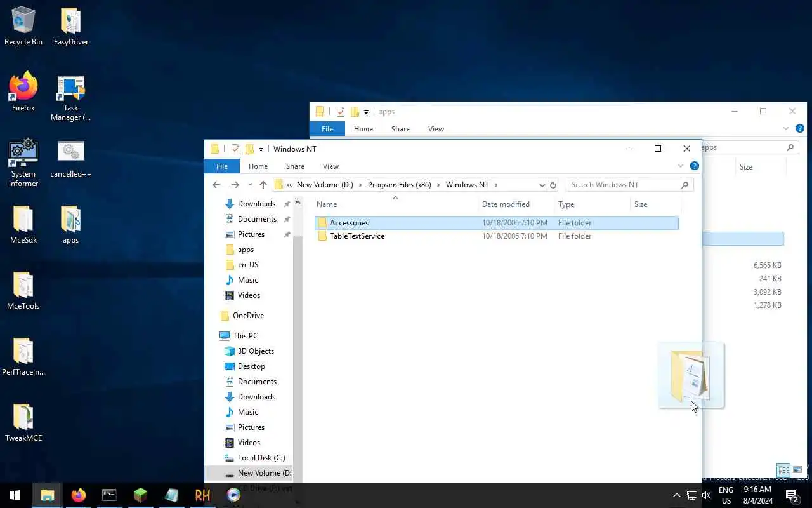Expand the ribbon in apps window
This screenshot has width=812, height=508.
[x=786, y=128]
